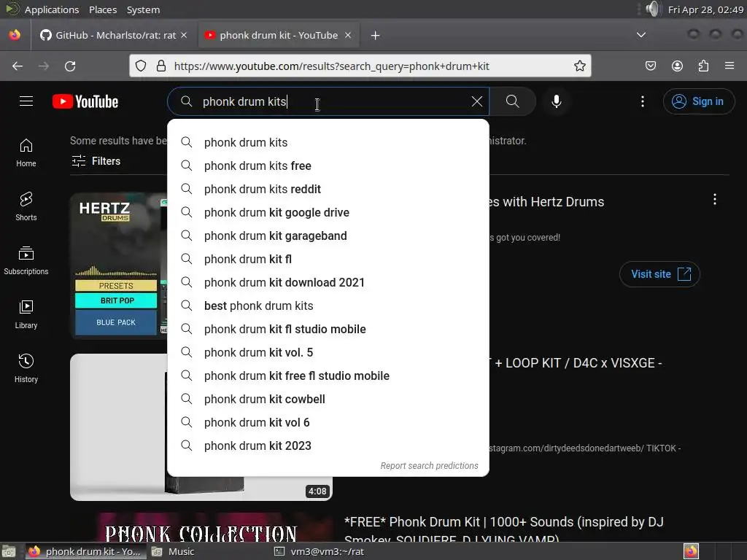The image size is (747, 560).
Task: Close the phonk drum kit YouTube tab
Action: 348,35
